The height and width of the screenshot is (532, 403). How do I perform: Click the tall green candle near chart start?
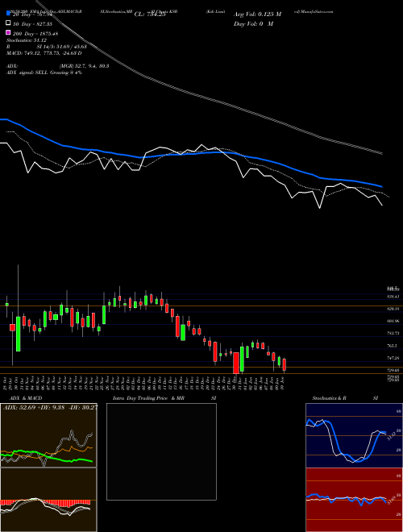click(18, 334)
